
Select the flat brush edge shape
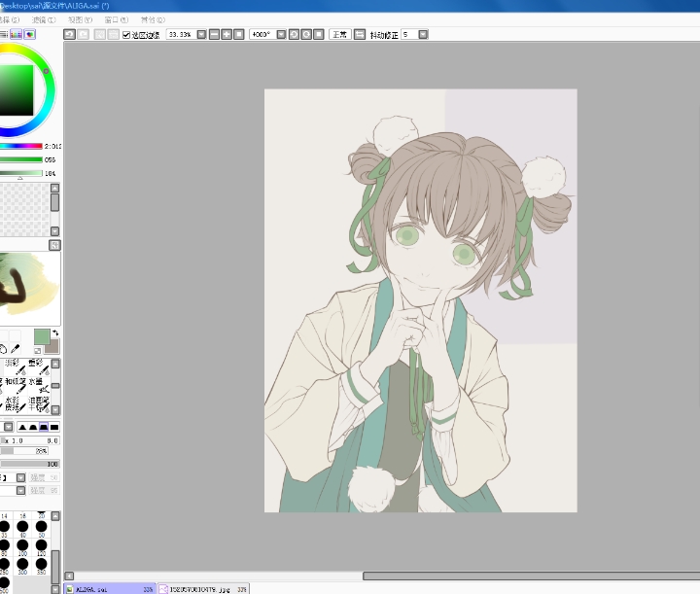[54, 427]
